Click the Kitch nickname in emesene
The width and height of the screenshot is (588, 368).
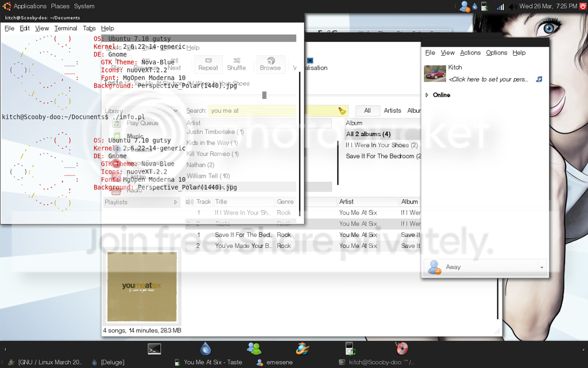(455, 67)
